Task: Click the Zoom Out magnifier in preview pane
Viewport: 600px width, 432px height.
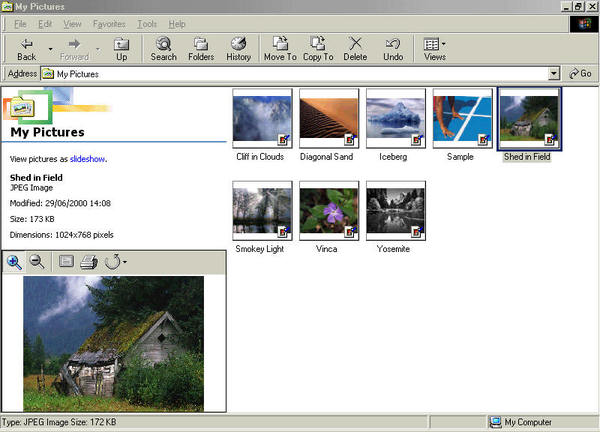Action: point(37,262)
